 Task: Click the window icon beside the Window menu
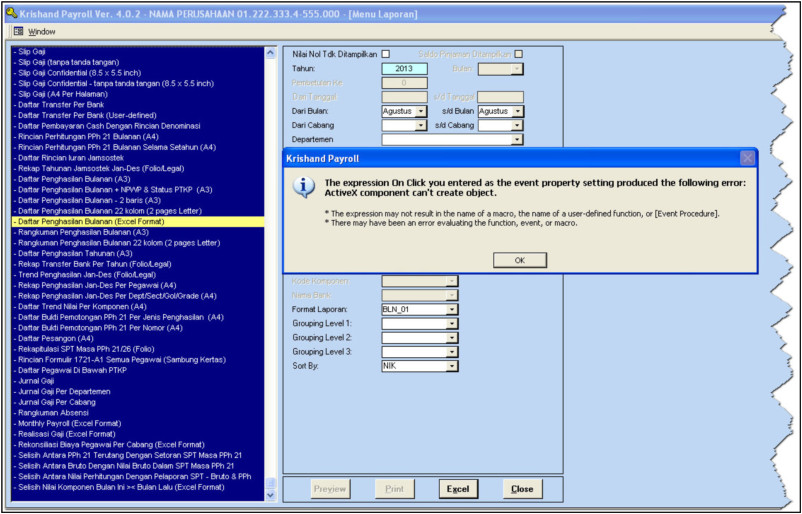tap(18, 31)
